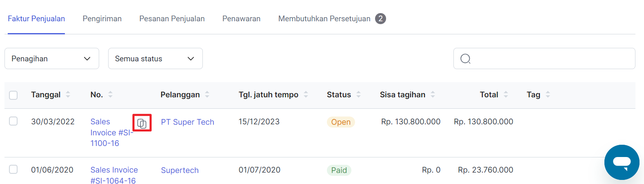This screenshot has width=644, height=184.
Task: Click the copy icon beside Sales Invoice #SI-1100-16
Action: pyautogui.click(x=142, y=123)
